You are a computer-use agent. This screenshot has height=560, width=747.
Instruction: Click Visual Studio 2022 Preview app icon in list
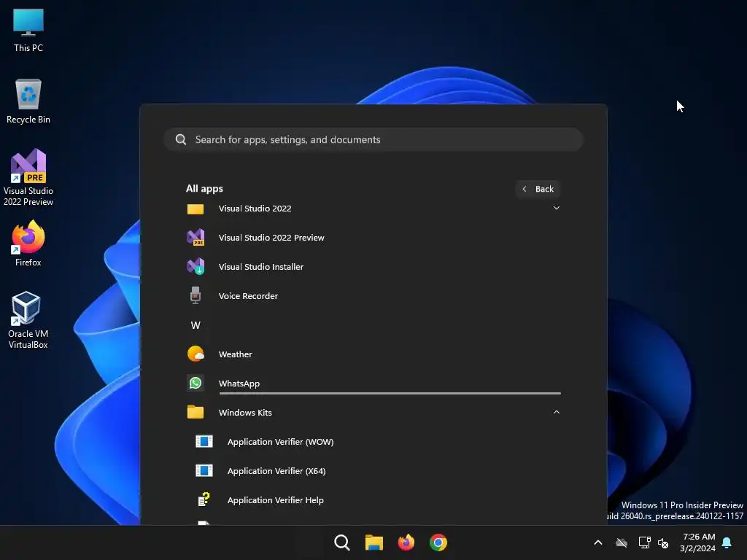coord(196,238)
